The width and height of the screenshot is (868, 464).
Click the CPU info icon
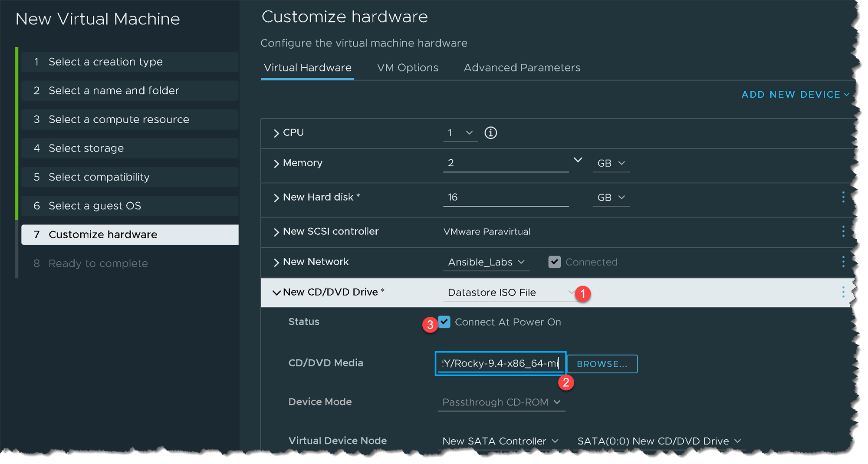point(490,133)
